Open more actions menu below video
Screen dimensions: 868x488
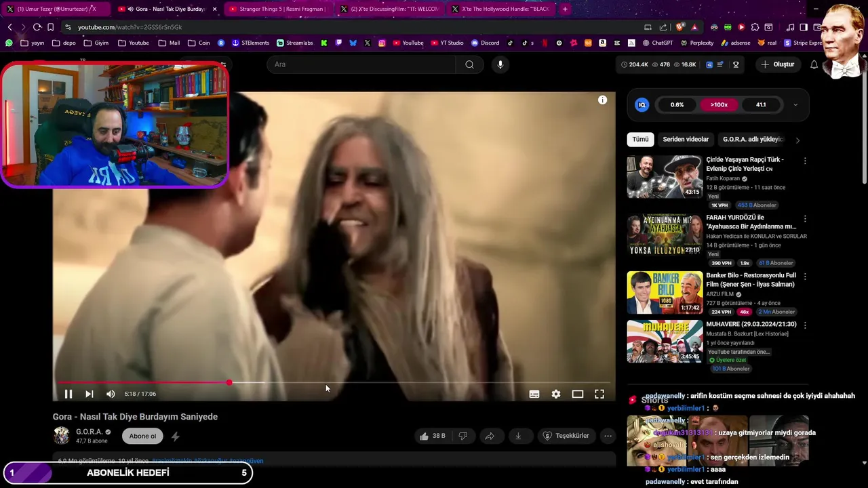point(608,436)
